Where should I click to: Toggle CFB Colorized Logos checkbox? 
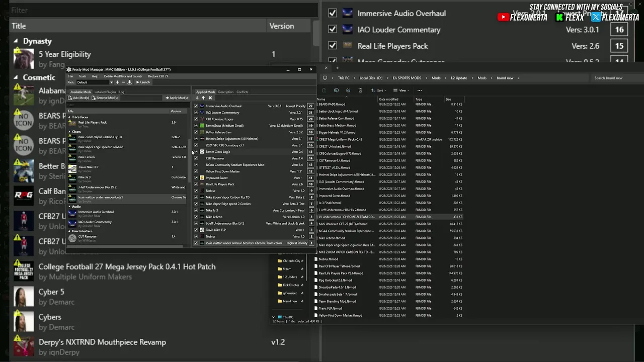(196, 119)
